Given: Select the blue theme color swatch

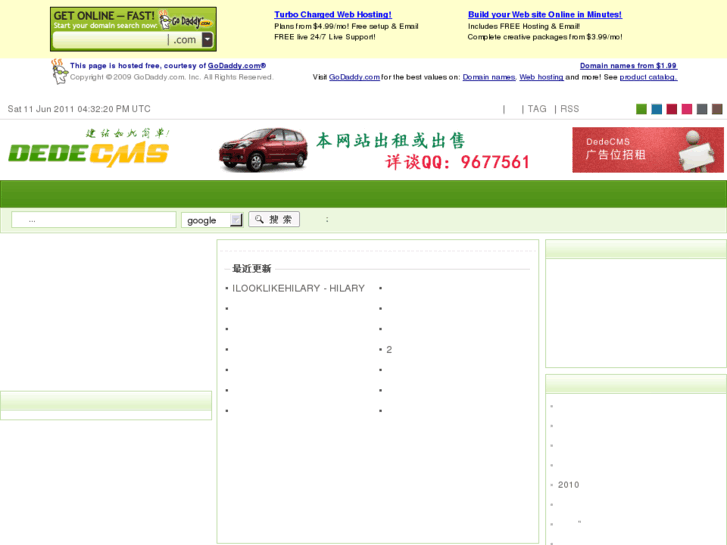Looking at the screenshot, I should pyautogui.click(x=657, y=109).
